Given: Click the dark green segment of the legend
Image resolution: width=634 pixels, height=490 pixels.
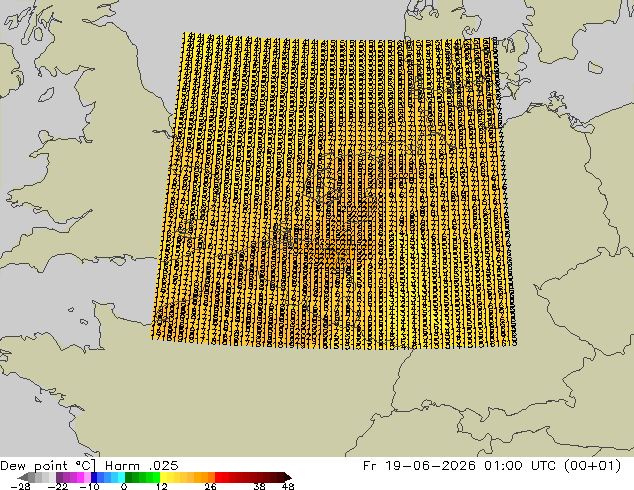Looking at the screenshot, I should [x=129, y=477].
